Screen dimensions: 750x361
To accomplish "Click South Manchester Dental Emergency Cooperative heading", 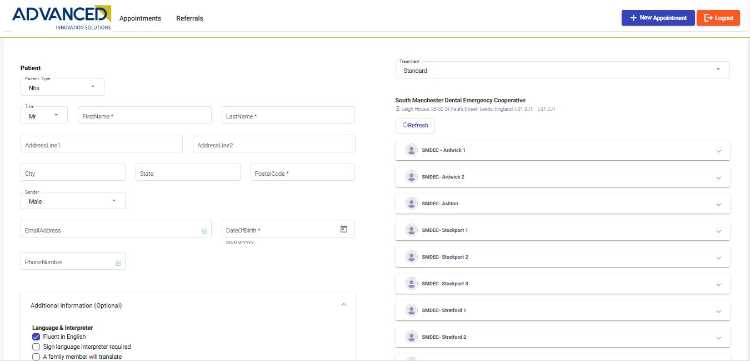I will (460, 100).
